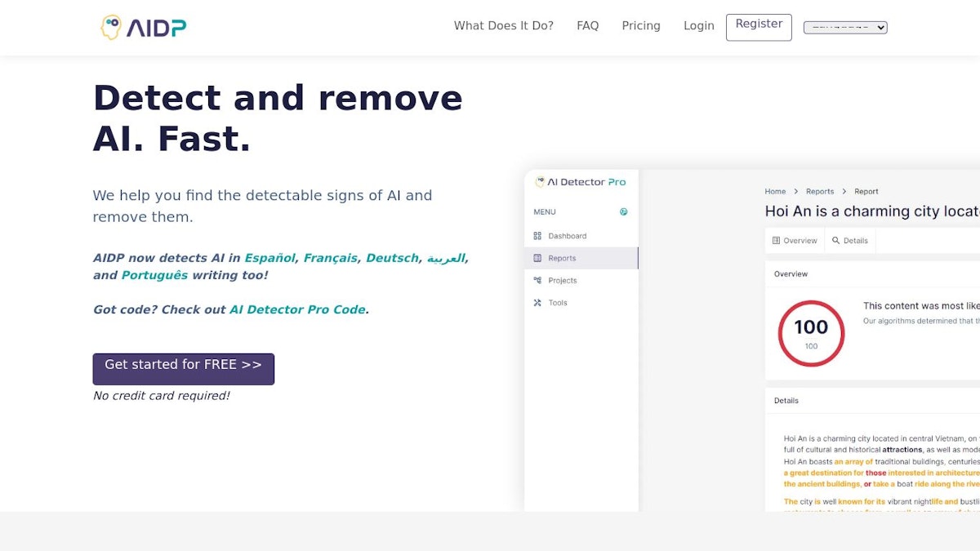980x551 pixels.
Task: Open the AI Detector Pro Code link
Action: 297,309
